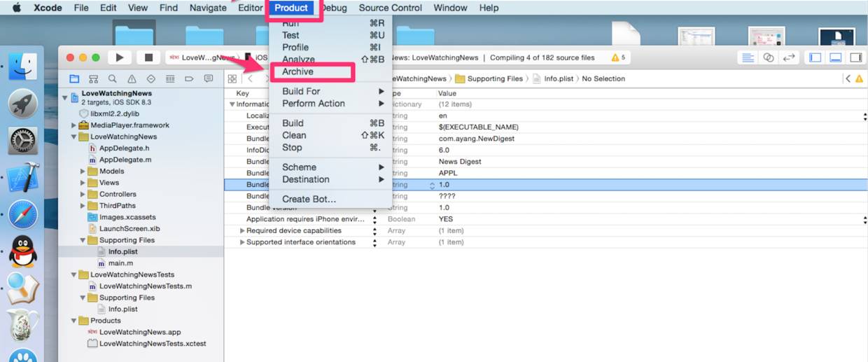Open the Navigate menu

[x=208, y=8]
